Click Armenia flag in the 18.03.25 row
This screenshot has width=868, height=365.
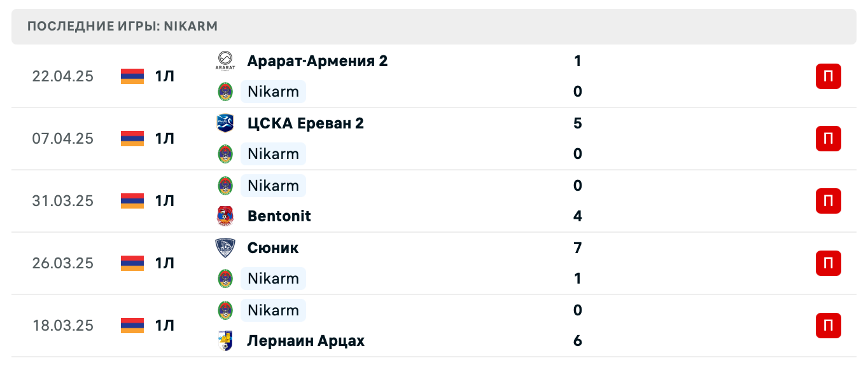[x=132, y=326]
